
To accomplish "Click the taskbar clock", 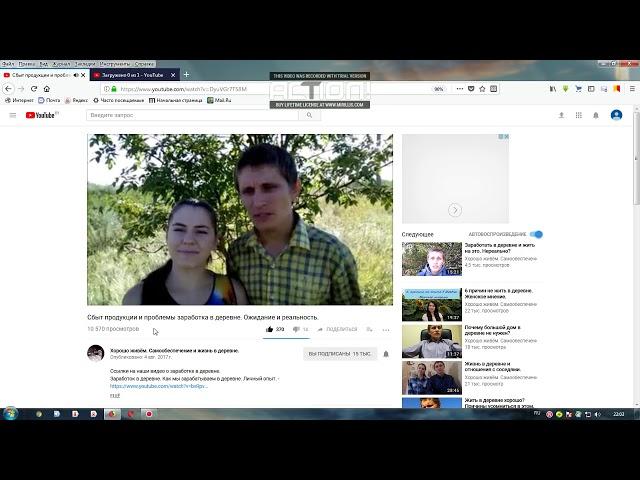I will coord(618,414).
